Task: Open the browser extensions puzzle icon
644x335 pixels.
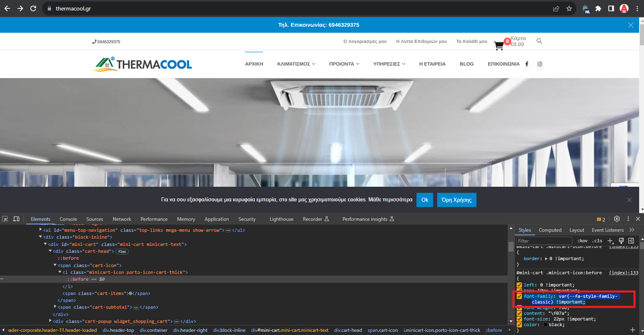Action: coord(598,9)
